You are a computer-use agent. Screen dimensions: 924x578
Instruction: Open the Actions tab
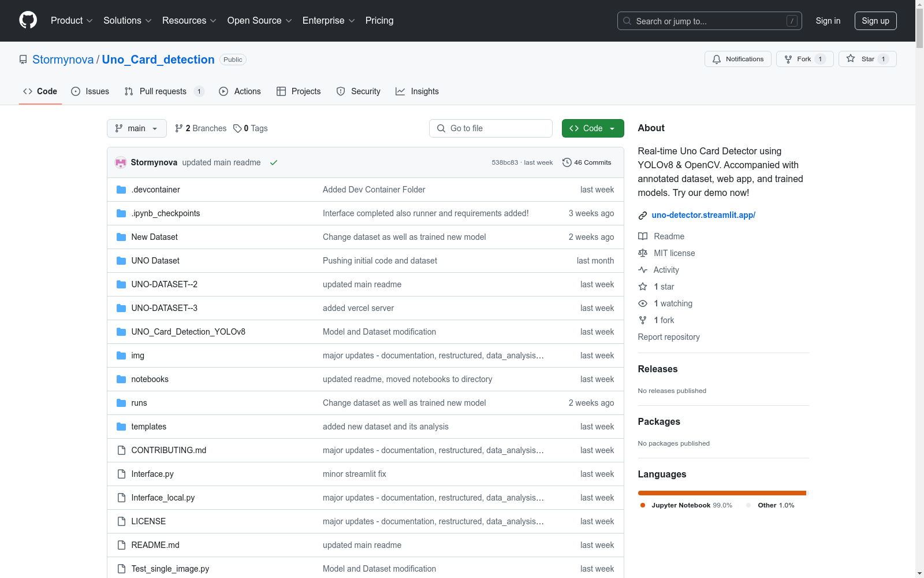240,91
